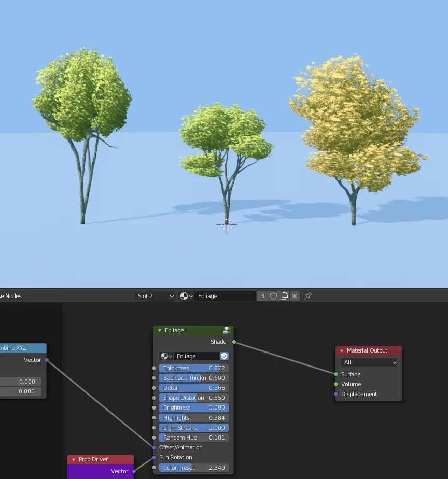Click the shield icon in the material header

point(273,296)
